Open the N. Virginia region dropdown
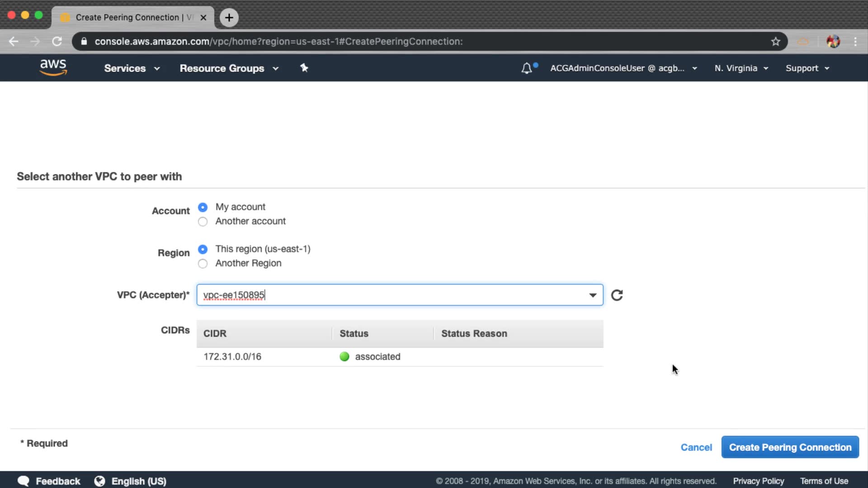The width and height of the screenshot is (868, 488). point(741,68)
